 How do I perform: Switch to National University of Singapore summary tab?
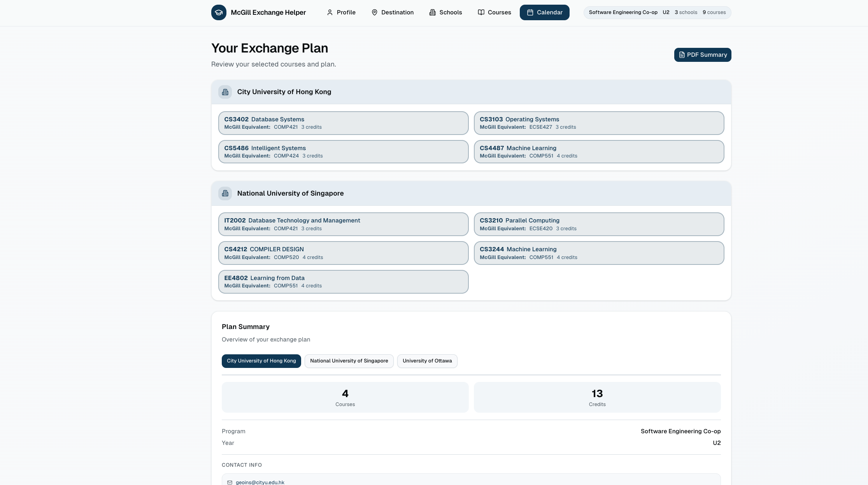349,361
